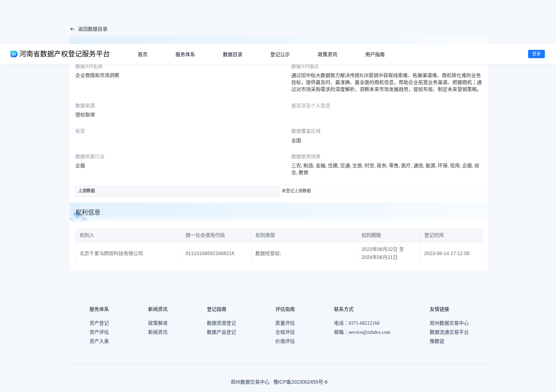Screen dimensions: 556x392
Task: Open 数据流通交易平台 friendly link
Action: (449, 332)
